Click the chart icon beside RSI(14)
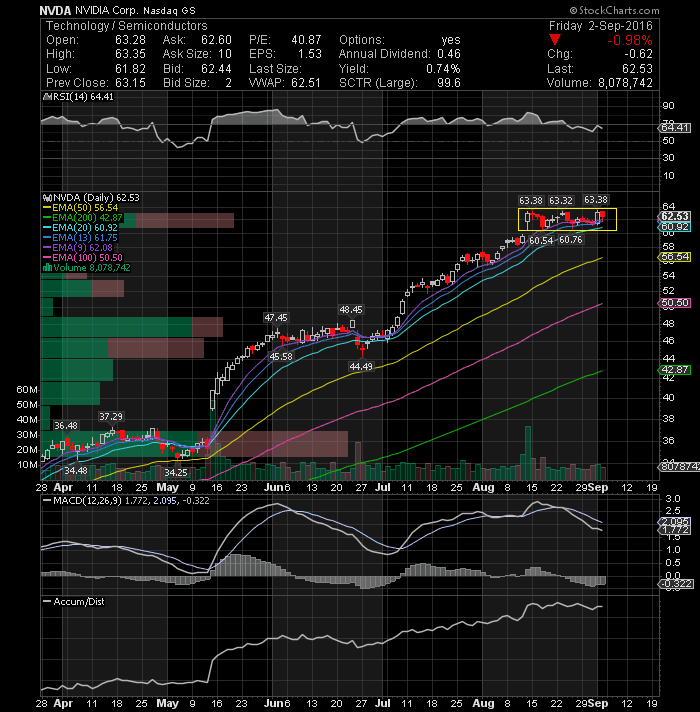 click(x=46, y=97)
